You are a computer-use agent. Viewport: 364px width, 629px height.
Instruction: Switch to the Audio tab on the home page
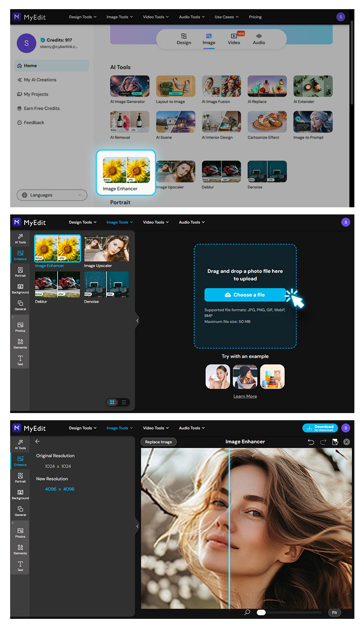coord(259,39)
